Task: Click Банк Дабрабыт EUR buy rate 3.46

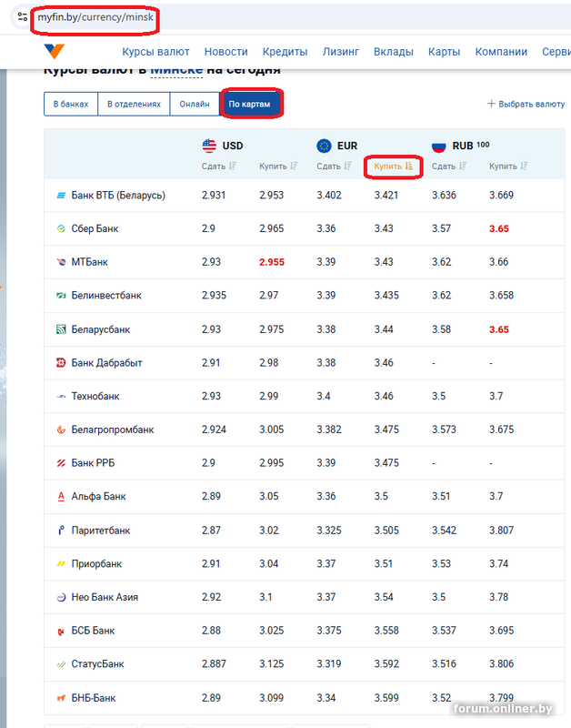Action: pyautogui.click(x=384, y=362)
